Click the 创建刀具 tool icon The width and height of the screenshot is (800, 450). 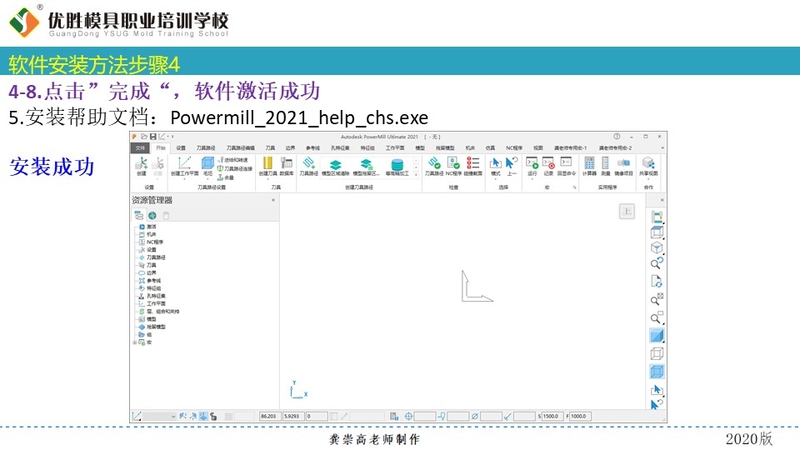coord(267,166)
